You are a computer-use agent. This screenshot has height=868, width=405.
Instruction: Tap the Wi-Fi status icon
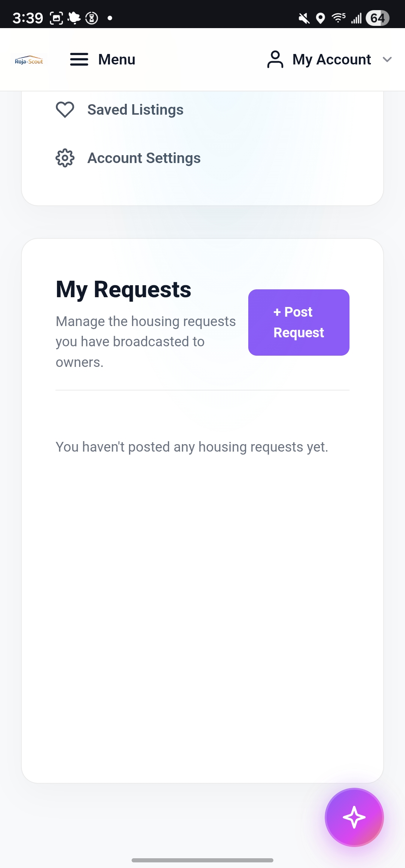(x=338, y=18)
